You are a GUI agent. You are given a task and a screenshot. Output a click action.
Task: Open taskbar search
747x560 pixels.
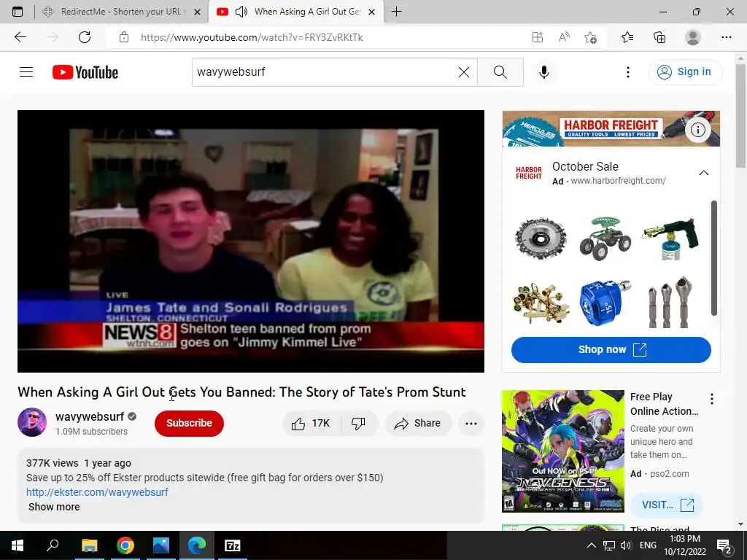(x=53, y=545)
